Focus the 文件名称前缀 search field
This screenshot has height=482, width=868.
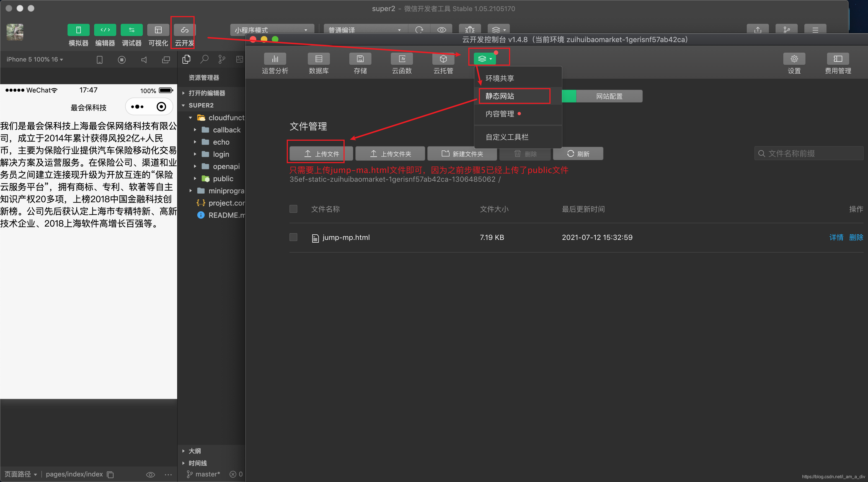[x=808, y=154]
